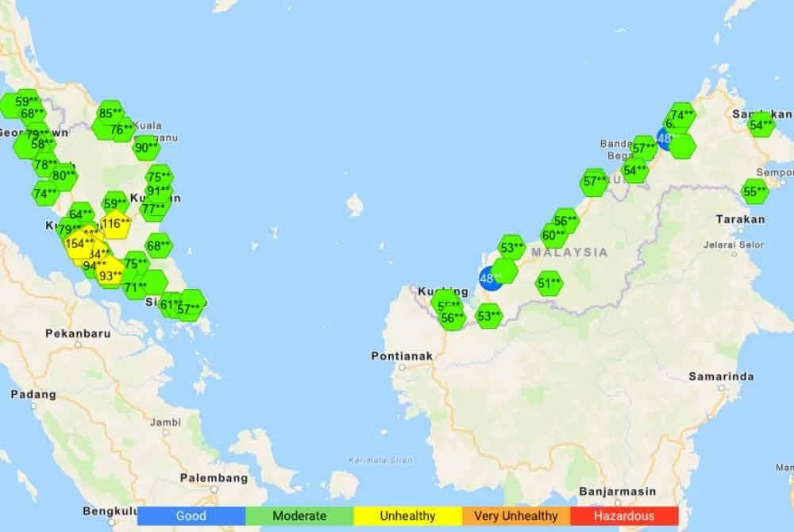Screen dimensions: 794x532
Task: Select the yellow 116** hexagon marker
Action: pos(115,224)
